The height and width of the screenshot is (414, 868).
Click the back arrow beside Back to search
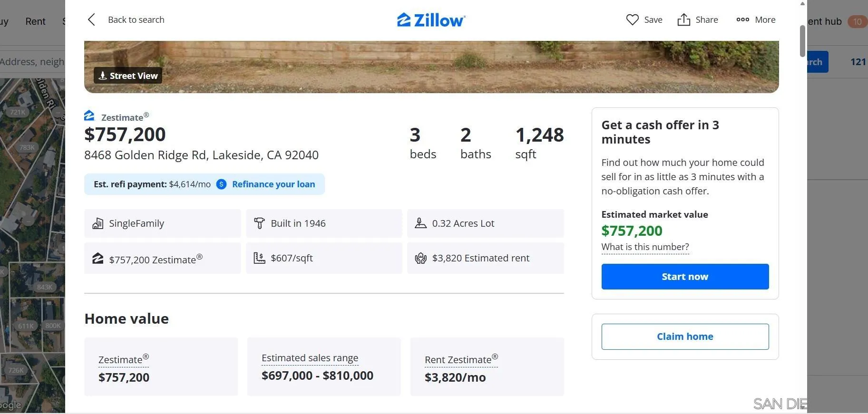coord(91,19)
